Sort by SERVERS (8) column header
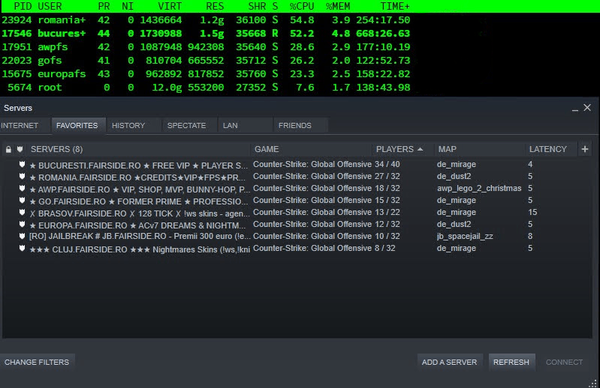 coord(57,149)
